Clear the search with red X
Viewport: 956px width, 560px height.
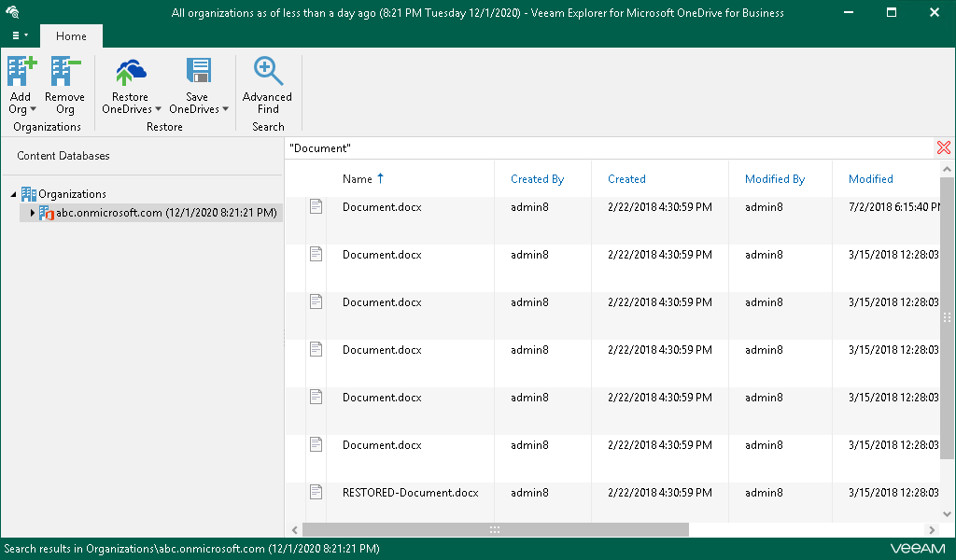coord(943,147)
